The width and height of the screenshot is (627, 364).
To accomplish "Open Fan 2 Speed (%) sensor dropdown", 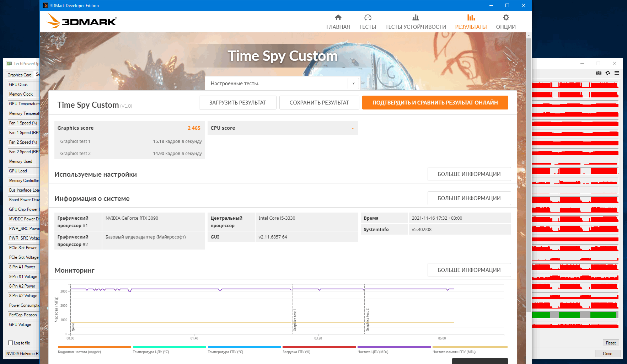I will tap(23, 142).
